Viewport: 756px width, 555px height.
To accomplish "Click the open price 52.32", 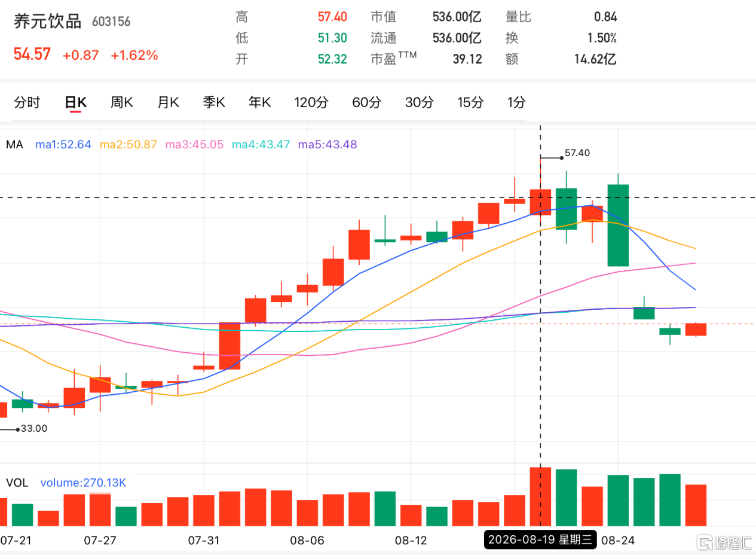I will tap(332, 59).
